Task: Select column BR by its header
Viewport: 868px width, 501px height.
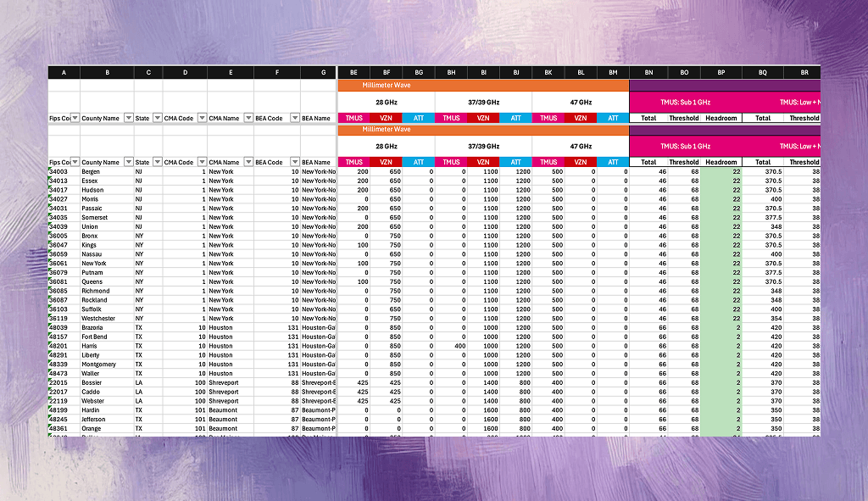Action: [804, 72]
